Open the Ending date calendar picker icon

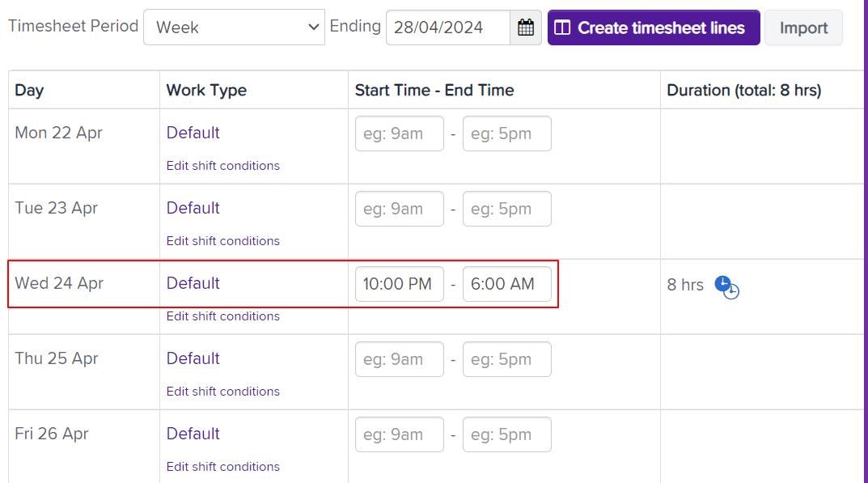526,28
